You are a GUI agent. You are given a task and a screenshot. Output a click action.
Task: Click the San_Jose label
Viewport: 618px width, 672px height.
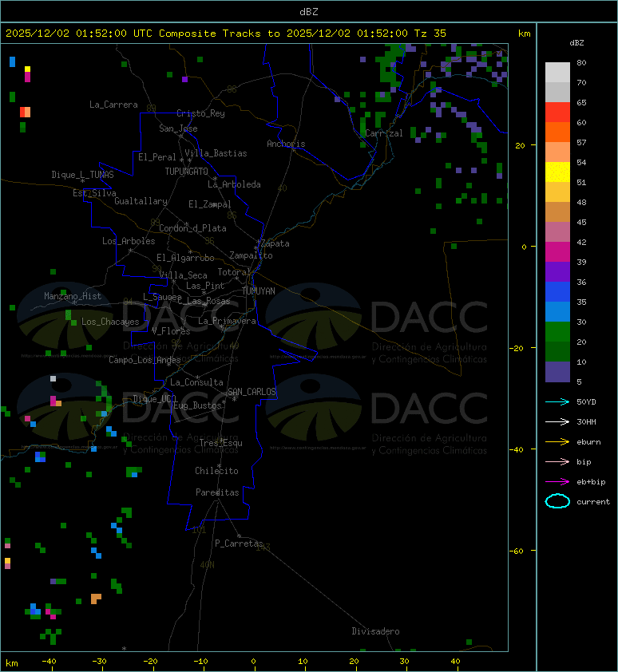coord(178,128)
